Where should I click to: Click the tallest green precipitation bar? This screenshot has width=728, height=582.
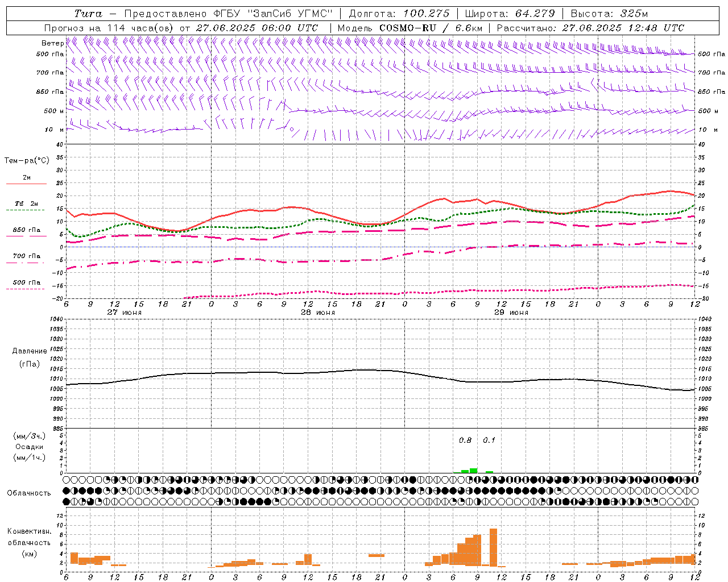[x=473, y=471]
